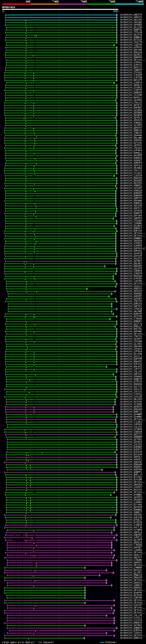Select hit label UniRef100_B9SXI3
Viewport: 146px width, 644px height.
[x=131, y=67]
